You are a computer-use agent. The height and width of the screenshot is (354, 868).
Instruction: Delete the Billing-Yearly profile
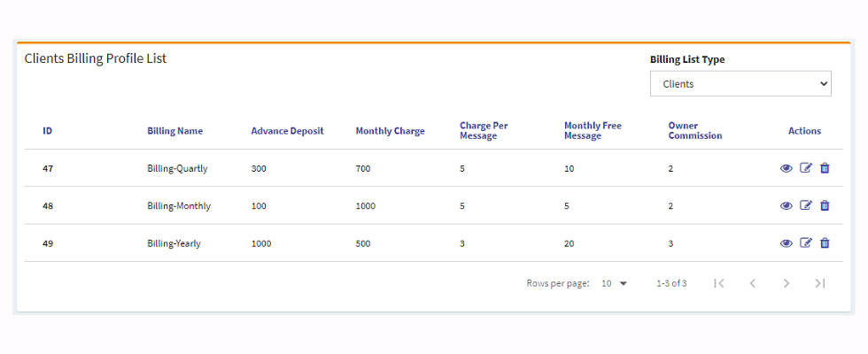pos(825,243)
